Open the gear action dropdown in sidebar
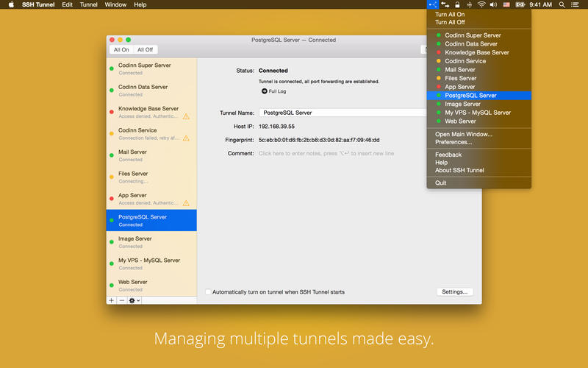The image size is (588, 368). (134, 300)
